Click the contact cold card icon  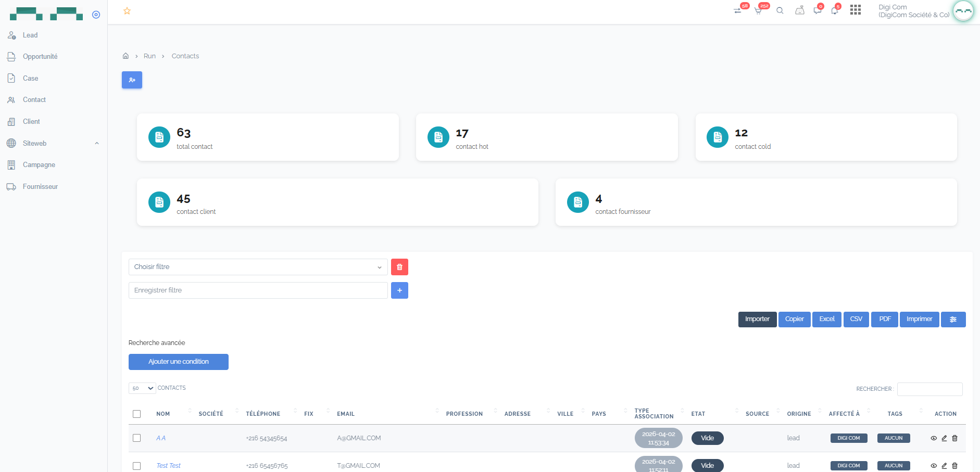click(718, 137)
